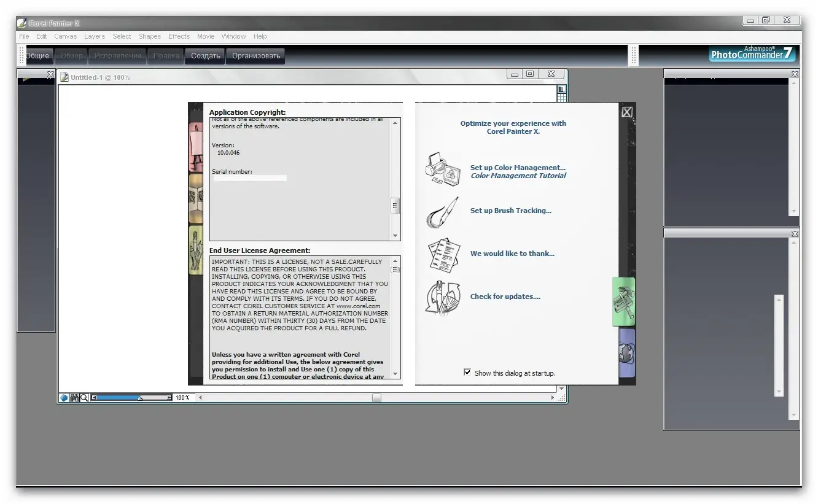Click the Corel Painter X app icon in title bar
This screenshot has width=818, height=504.
[23, 23]
